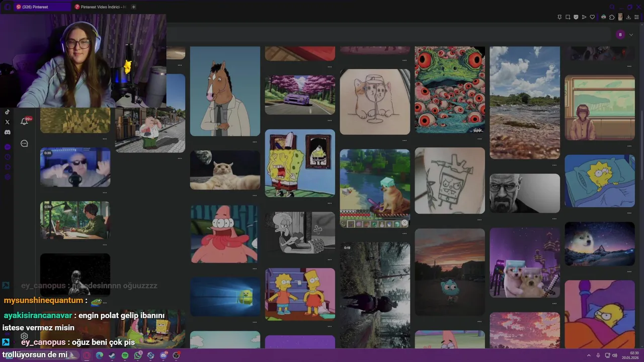Screen dimensions: 644x362
Task: Open the Homer Simpson in bed pin
Action: (600, 314)
